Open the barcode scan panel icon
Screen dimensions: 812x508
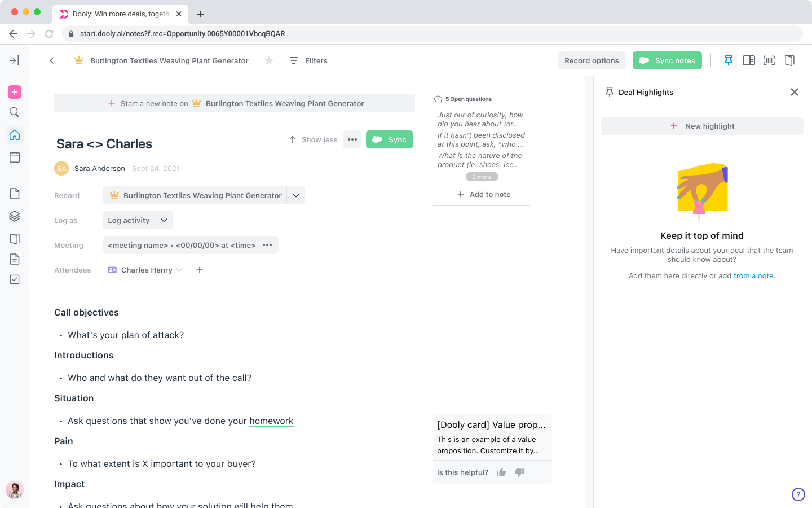769,60
